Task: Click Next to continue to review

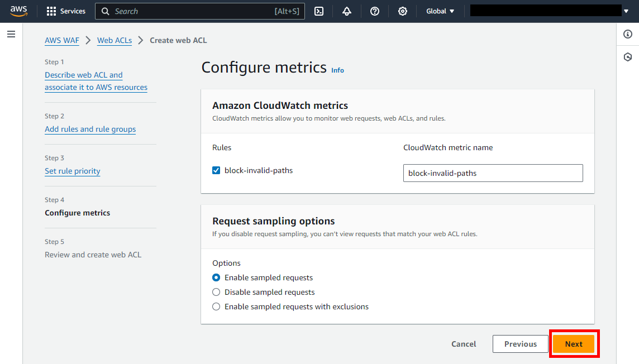Action: (x=574, y=343)
